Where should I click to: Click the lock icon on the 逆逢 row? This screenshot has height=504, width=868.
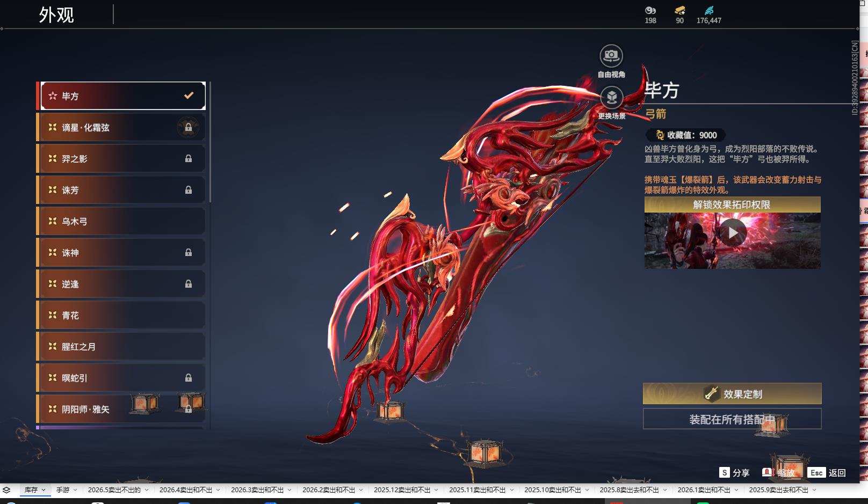pyautogui.click(x=189, y=284)
